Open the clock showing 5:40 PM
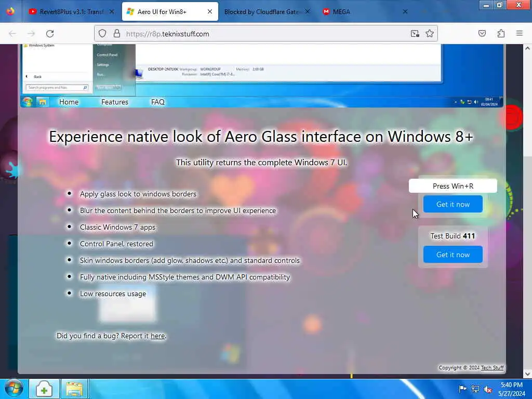532x399 pixels. 512,389
